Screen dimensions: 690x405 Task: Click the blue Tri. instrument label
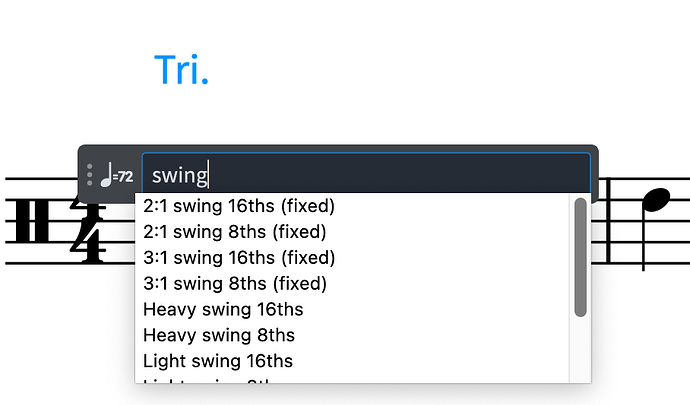coord(181,69)
